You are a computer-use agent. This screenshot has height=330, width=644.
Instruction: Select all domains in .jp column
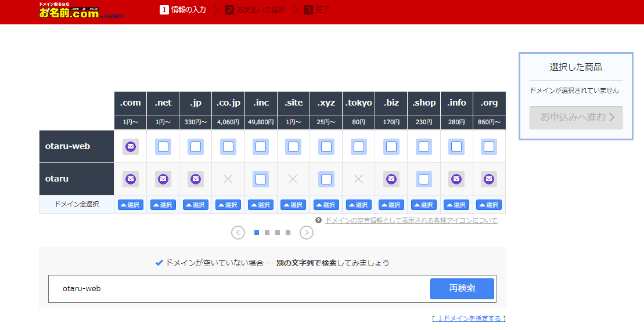pyautogui.click(x=196, y=205)
